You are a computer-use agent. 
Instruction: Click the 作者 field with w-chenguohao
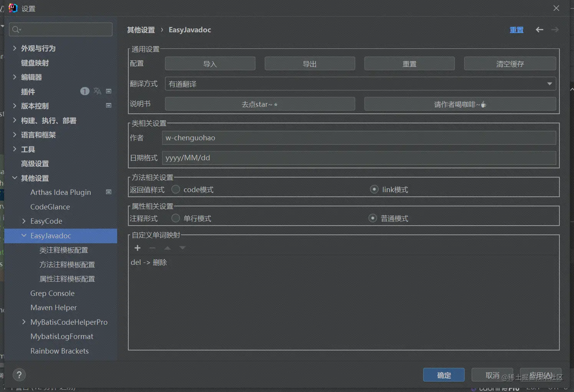point(359,138)
